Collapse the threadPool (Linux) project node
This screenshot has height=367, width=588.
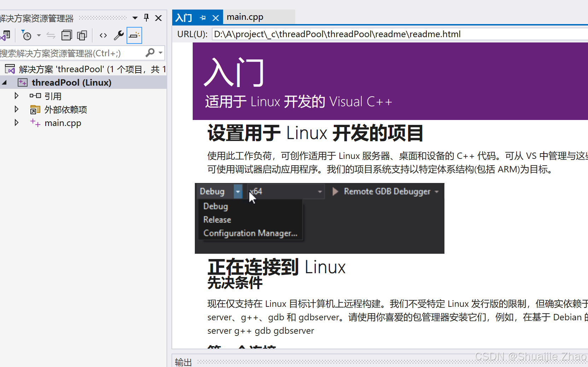[x=5, y=82]
